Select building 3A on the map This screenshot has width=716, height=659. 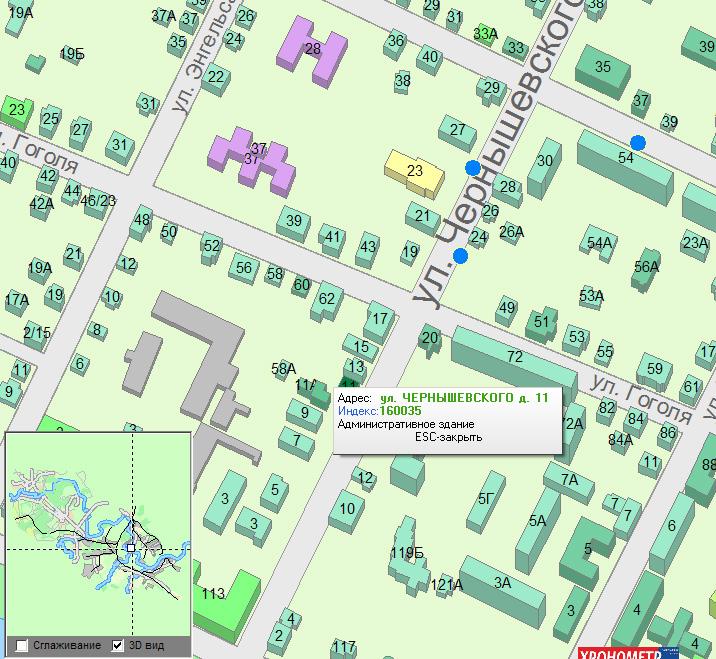point(502,583)
